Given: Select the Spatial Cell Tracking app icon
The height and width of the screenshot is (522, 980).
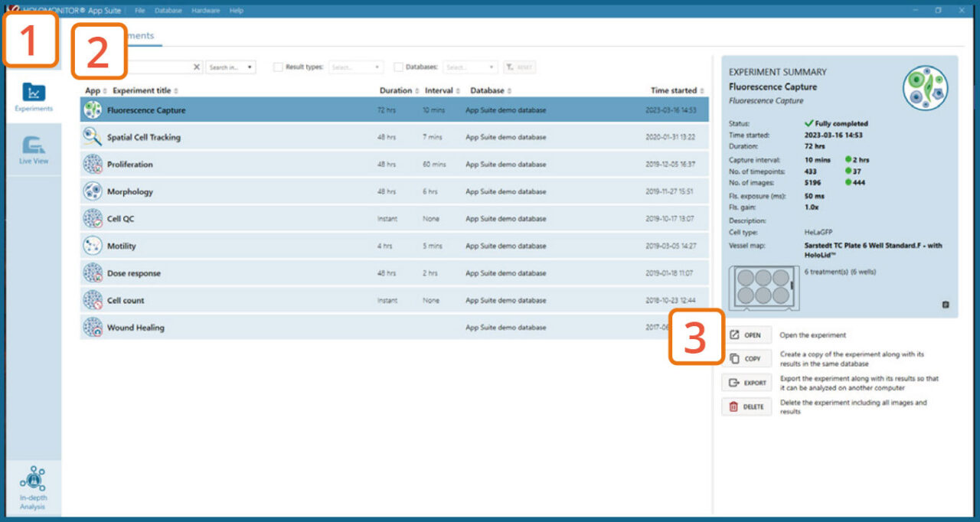Looking at the screenshot, I should pos(93,137).
